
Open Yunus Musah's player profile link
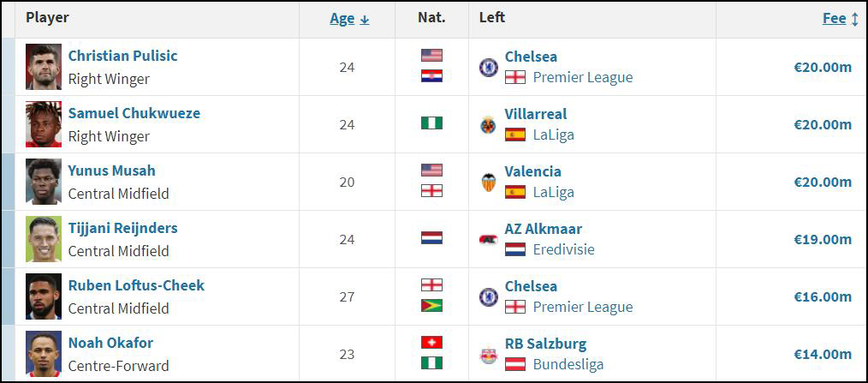[112, 171]
